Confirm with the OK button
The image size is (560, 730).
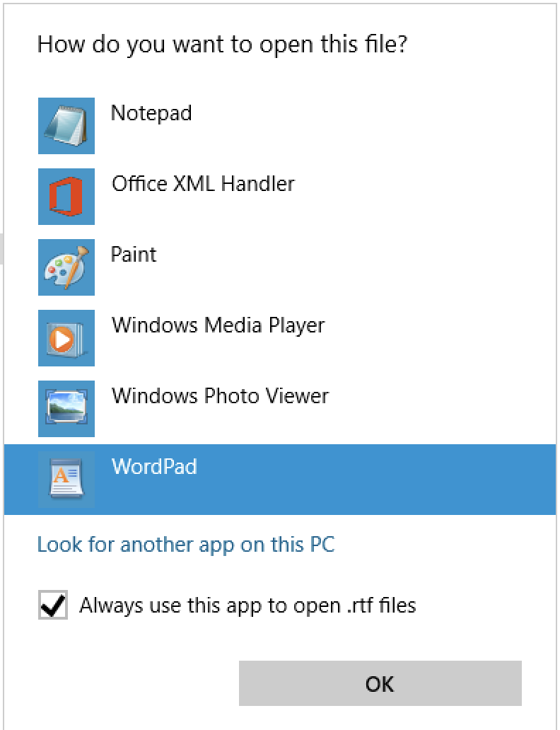coord(380,683)
